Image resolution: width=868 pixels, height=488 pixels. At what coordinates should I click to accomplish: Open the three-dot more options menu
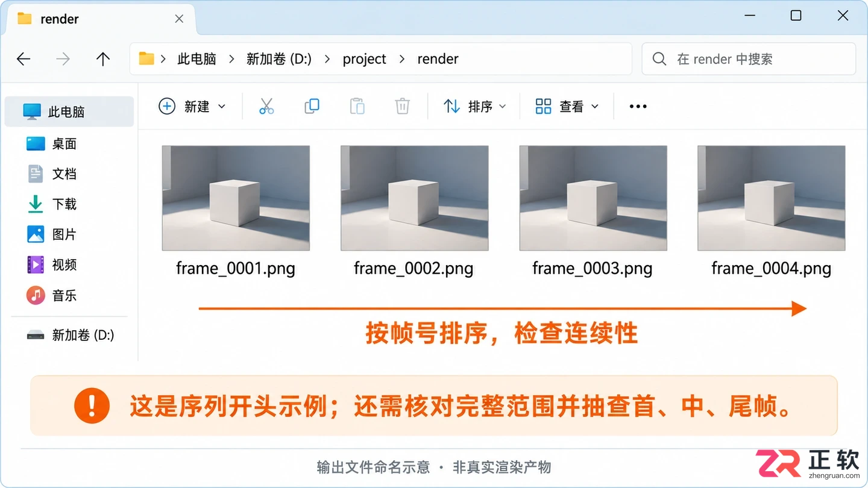click(x=638, y=107)
